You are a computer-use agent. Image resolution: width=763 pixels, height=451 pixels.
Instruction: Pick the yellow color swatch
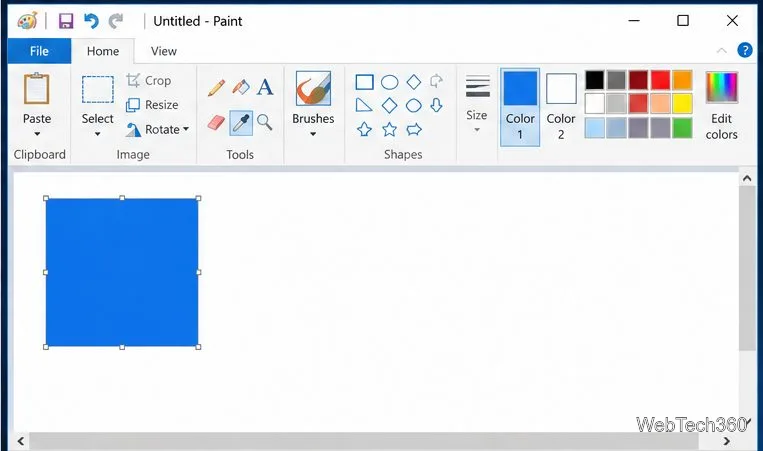coord(682,104)
